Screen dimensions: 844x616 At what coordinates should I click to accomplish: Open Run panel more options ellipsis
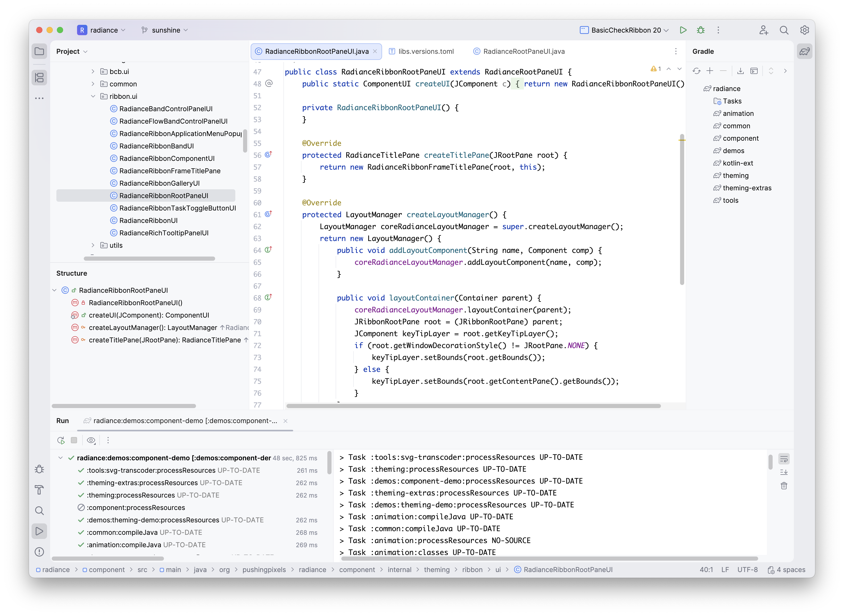click(108, 440)
